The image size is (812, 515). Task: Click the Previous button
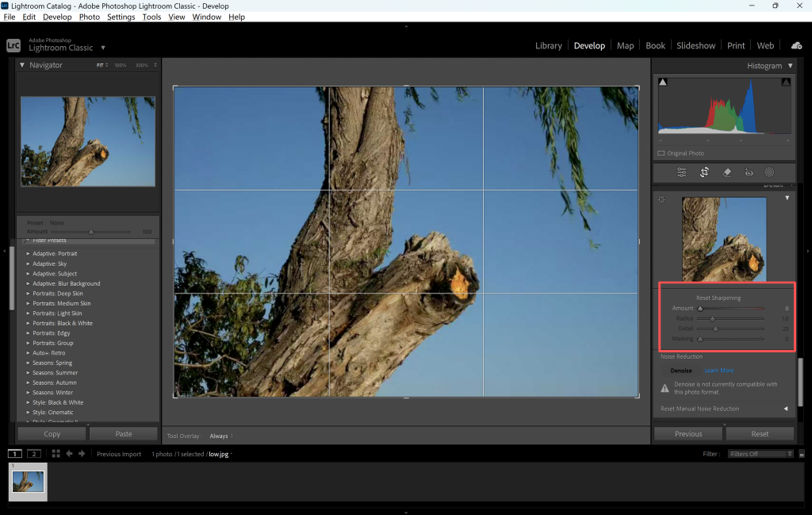[x=688, y=434]
